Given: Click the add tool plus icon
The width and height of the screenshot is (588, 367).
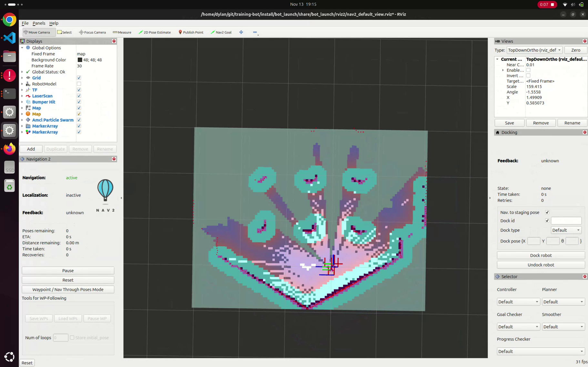Looking at the screenshot, I should pyautogui.click(x=241, y=32).
